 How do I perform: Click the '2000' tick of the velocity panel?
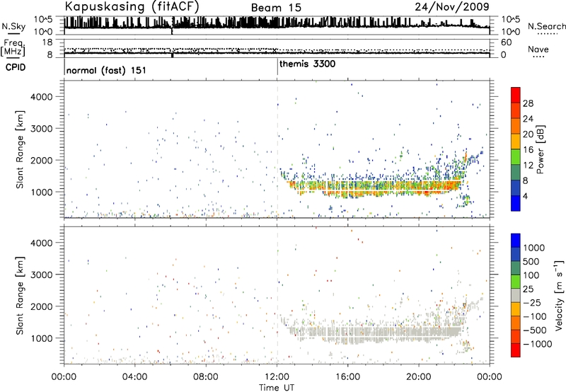[x=41, y=306]
